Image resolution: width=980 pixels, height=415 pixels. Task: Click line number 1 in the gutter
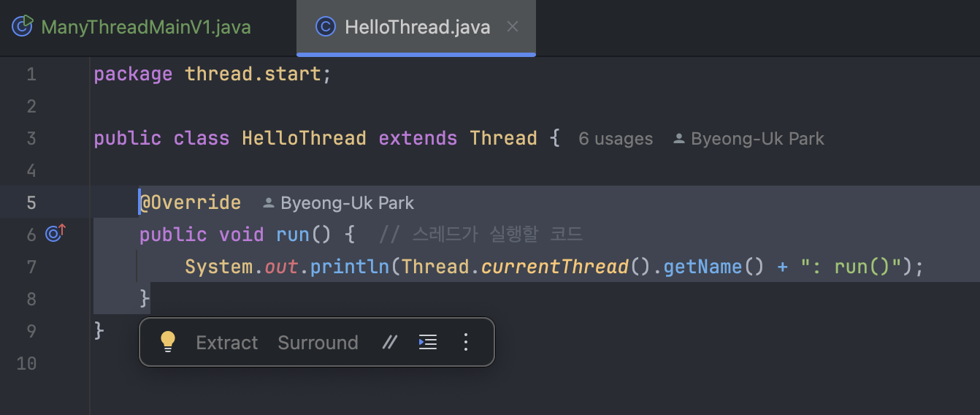(x=31, y=74)
